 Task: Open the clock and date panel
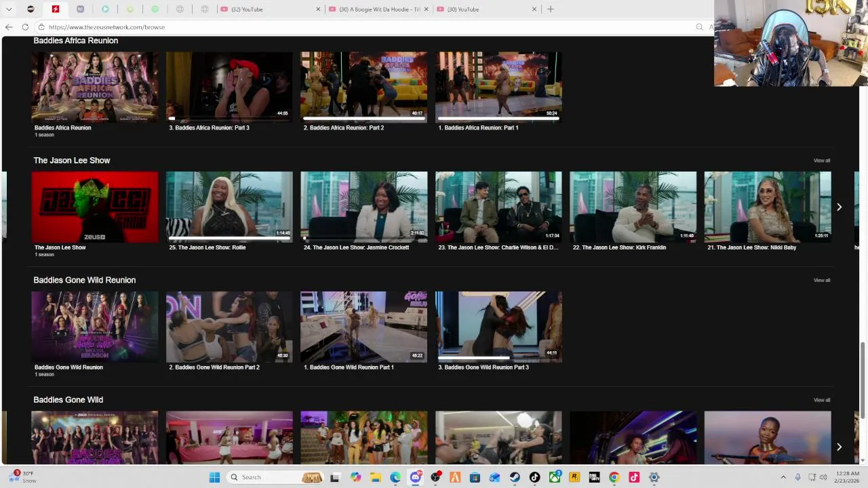(846, 477)
